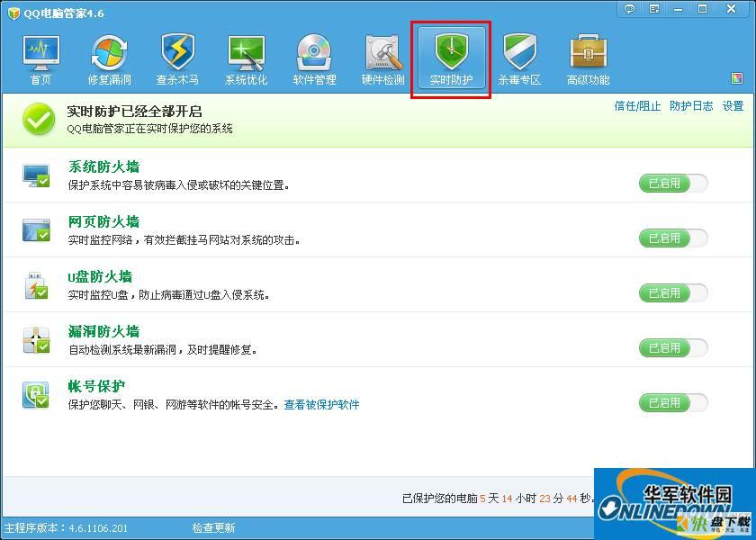Open the 查杀木马 shield icon
The height and width of the screenshot is (540, 756).
point(177,53)
